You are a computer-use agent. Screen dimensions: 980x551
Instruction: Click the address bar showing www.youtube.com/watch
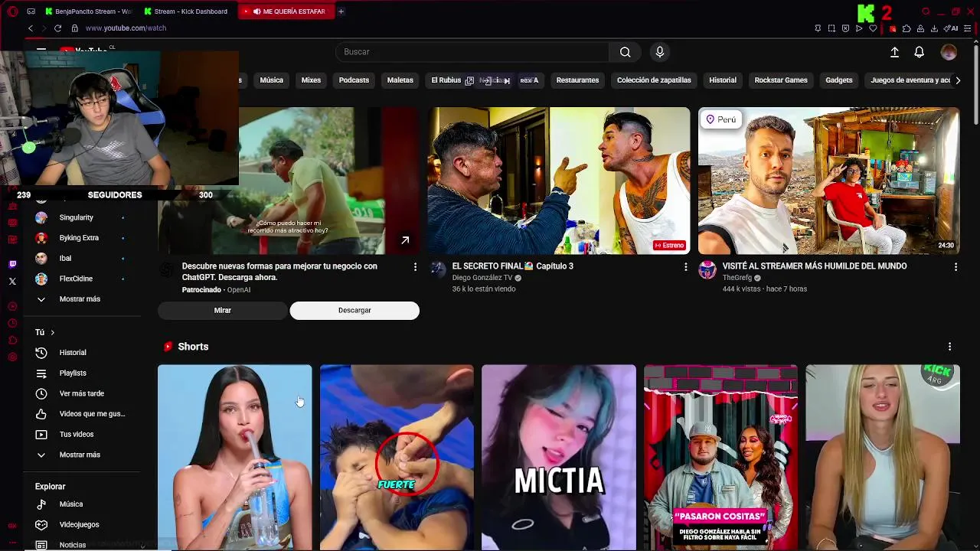tap(126, 28)
